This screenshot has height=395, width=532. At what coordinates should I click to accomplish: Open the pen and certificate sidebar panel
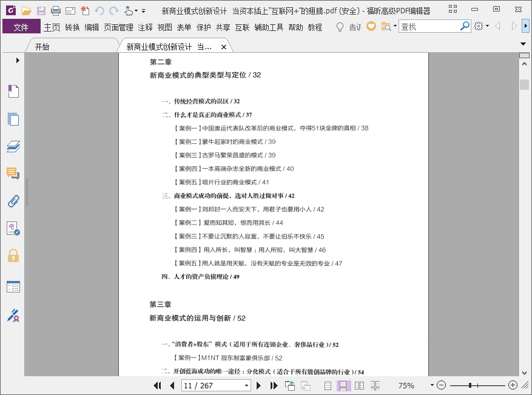(13, 316)
